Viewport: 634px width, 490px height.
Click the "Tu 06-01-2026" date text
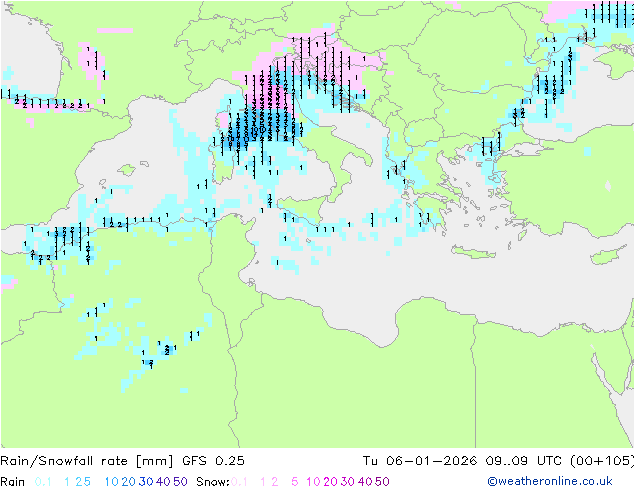coord(420,461)
